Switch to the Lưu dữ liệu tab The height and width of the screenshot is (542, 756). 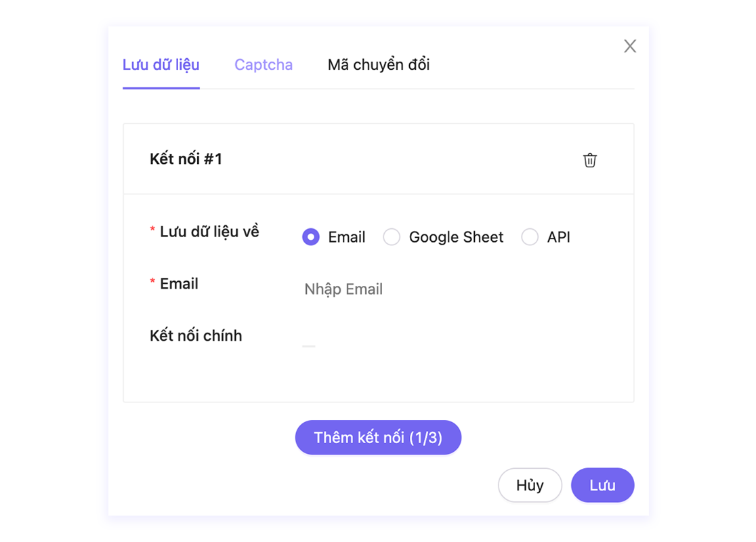point(161,65)
